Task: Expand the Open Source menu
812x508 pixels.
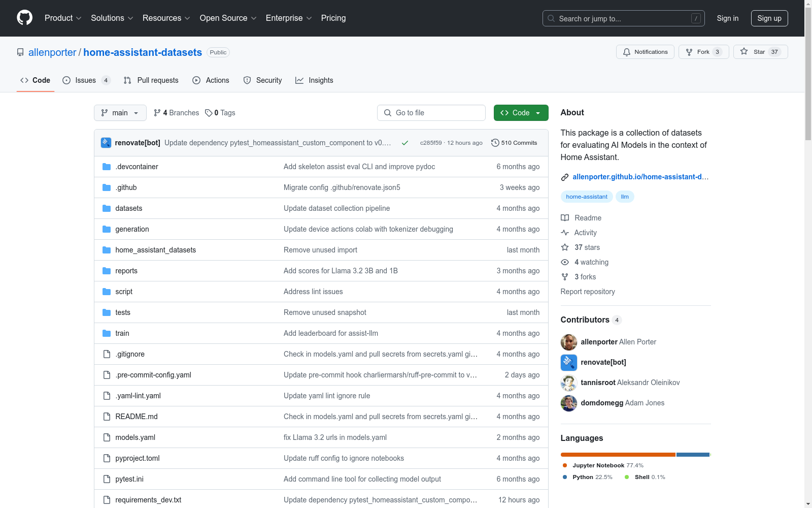Action: coord(228,18)
